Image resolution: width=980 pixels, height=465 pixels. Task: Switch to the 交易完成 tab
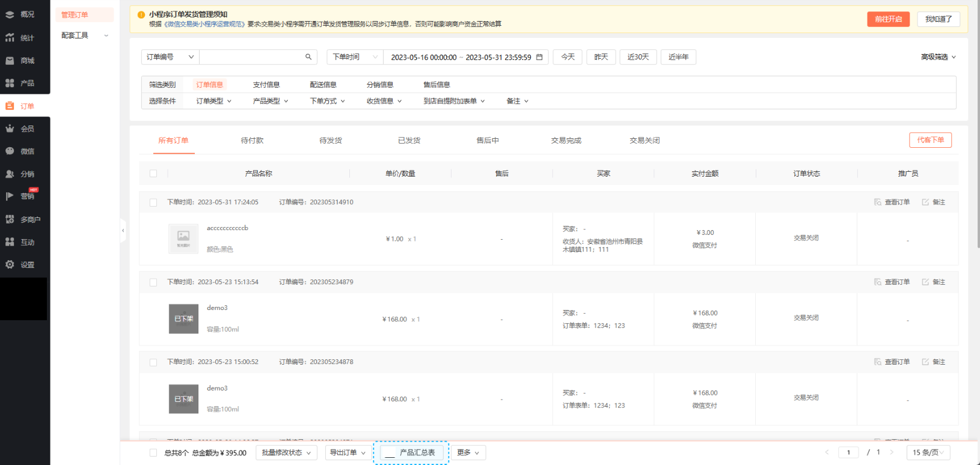[x=566, y=141]
